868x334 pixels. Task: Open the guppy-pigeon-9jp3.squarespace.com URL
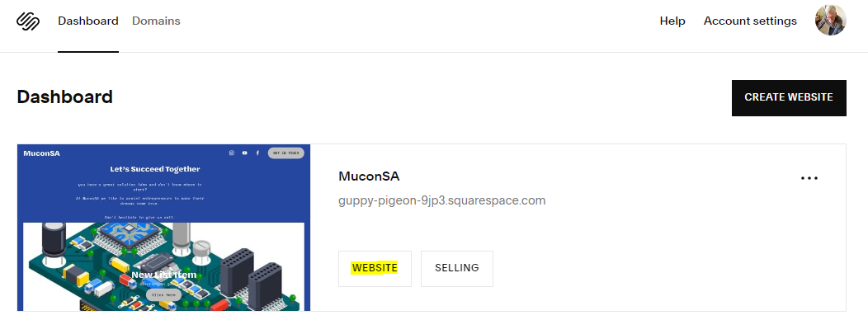(x=441, y=200)
